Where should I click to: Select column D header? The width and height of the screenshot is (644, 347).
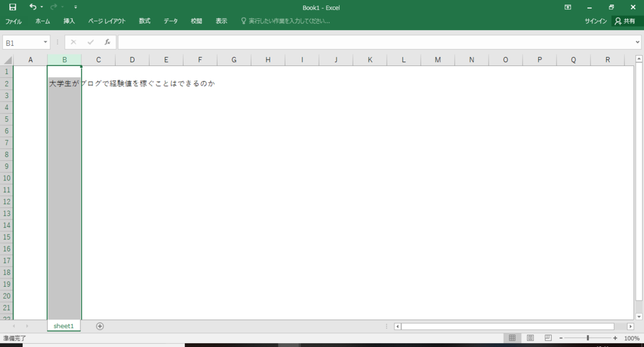pyautogui.click(x=132, y=60)
